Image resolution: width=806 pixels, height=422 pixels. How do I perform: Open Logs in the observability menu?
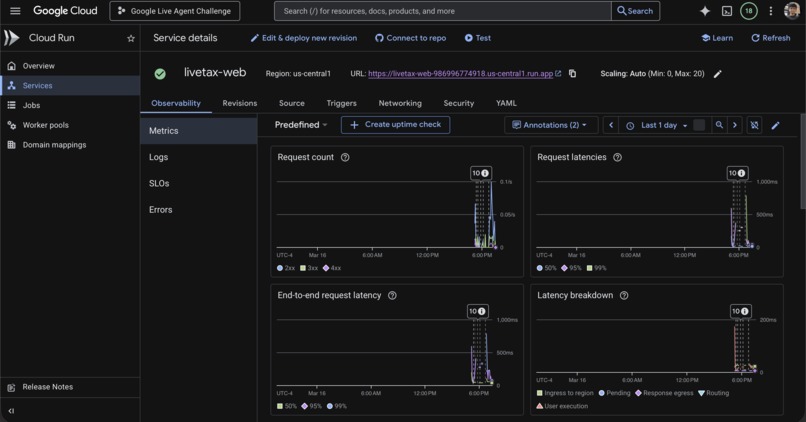[x=199, y=157]
